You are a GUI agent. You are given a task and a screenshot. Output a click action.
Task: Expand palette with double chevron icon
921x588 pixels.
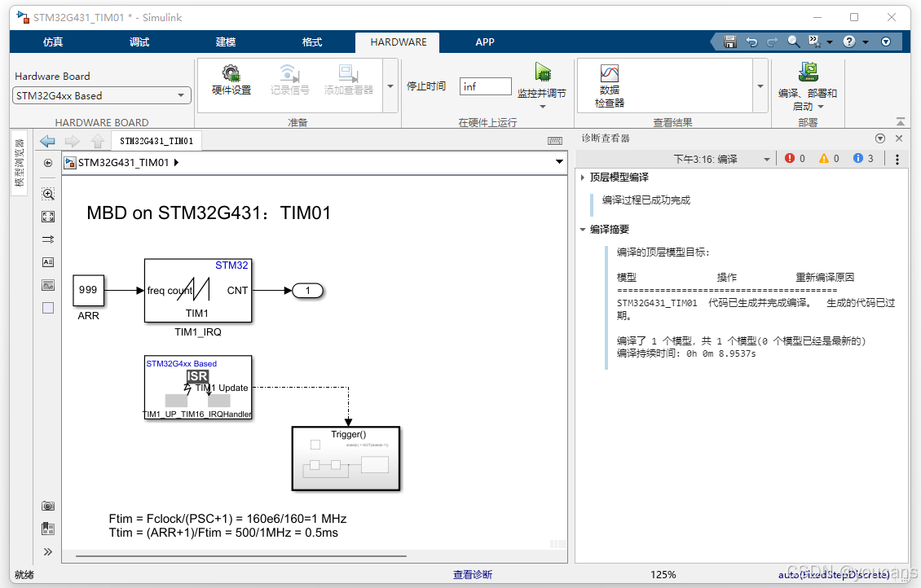(x=48, y=551)
